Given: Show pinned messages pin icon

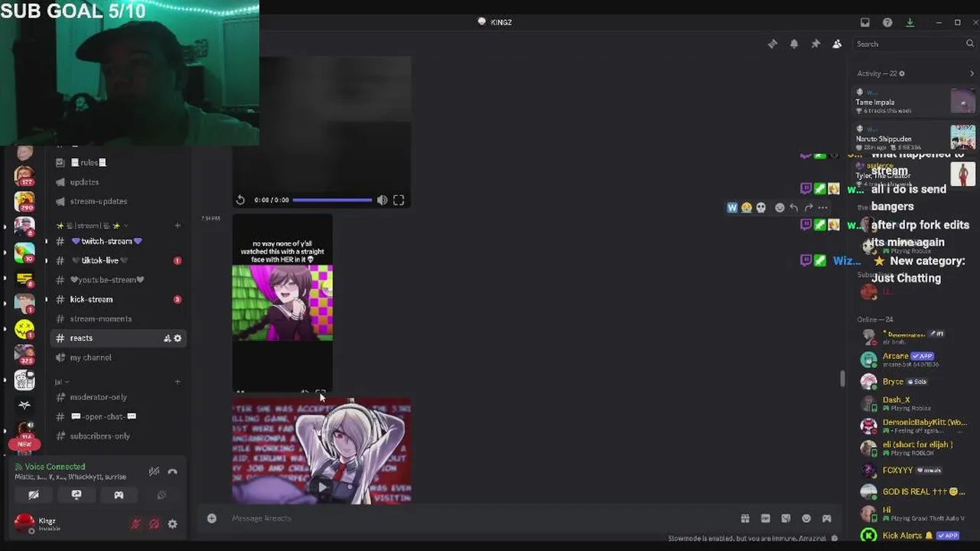Looking at the screenshot, I should click(816, 44).
